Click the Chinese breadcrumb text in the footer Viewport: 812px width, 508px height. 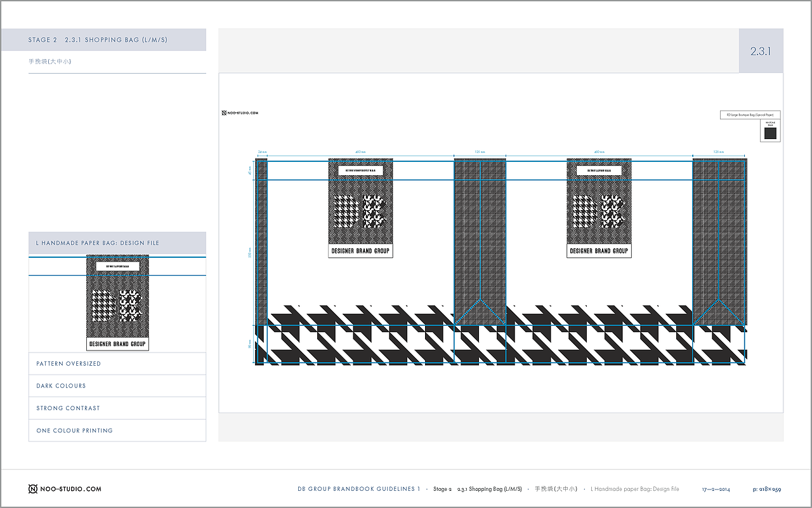click(556, 489)
